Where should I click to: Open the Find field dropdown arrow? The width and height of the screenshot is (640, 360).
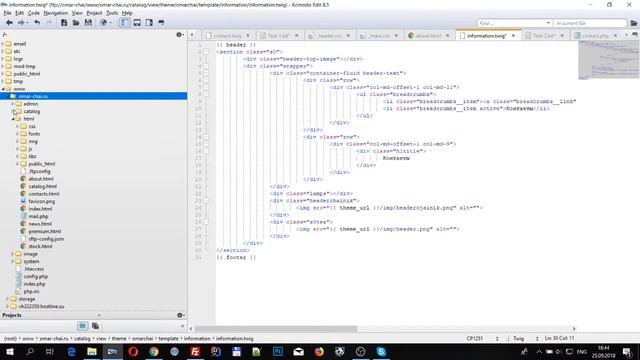coord(548,23)
